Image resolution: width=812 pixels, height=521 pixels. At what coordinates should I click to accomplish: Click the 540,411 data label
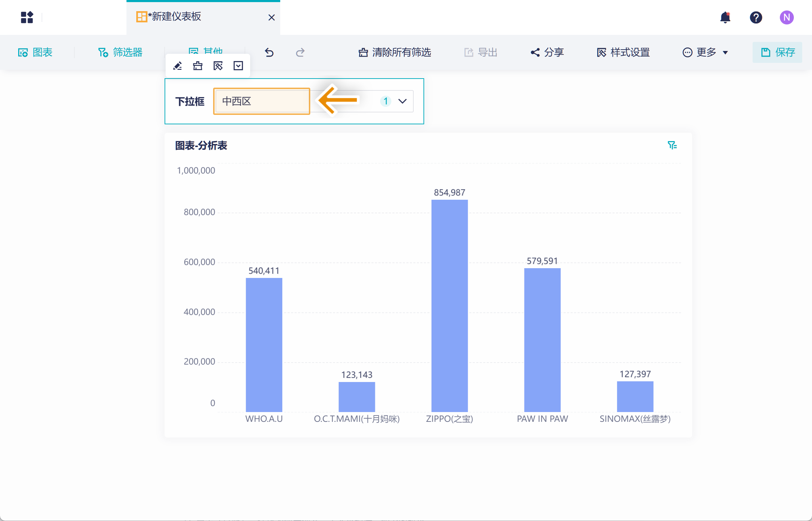coord(264,271)
